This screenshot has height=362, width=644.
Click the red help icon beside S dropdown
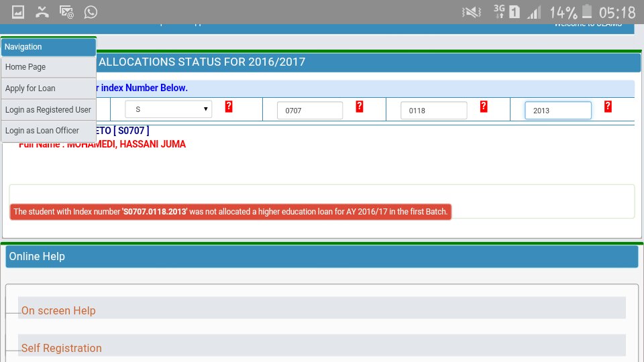pyautogui.click(x=229, y=107)
